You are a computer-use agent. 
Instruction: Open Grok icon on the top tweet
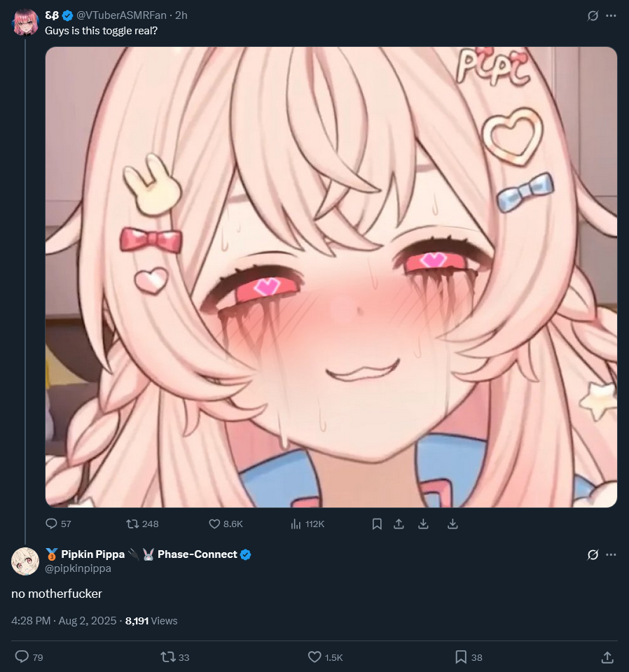coord(593,16)
